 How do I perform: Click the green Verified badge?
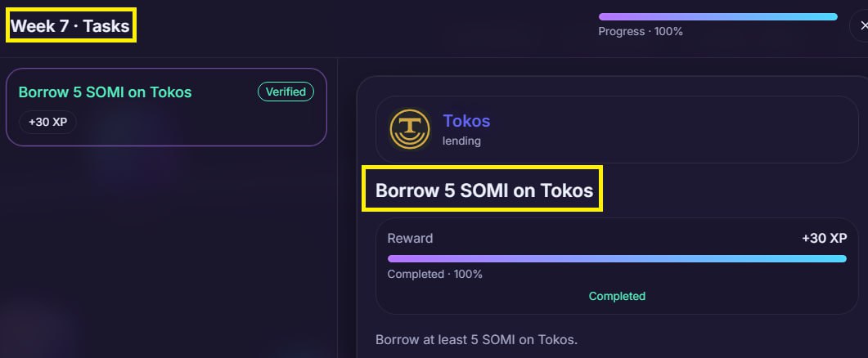point(286,92)
